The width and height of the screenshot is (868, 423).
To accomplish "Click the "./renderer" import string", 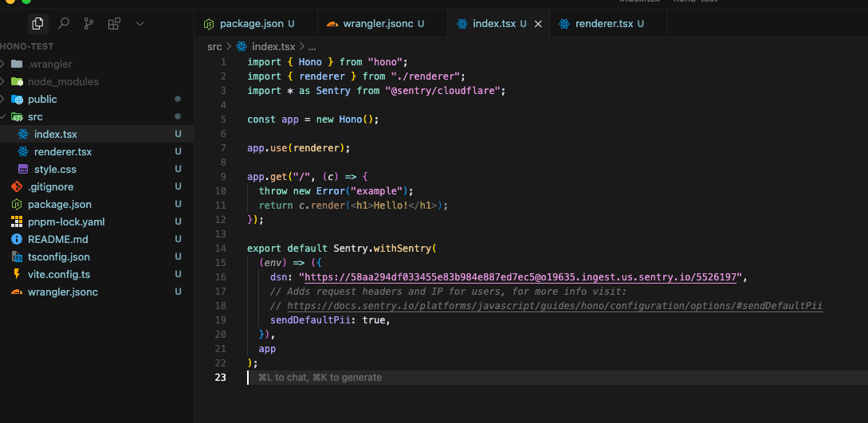I will pos(426,76).
